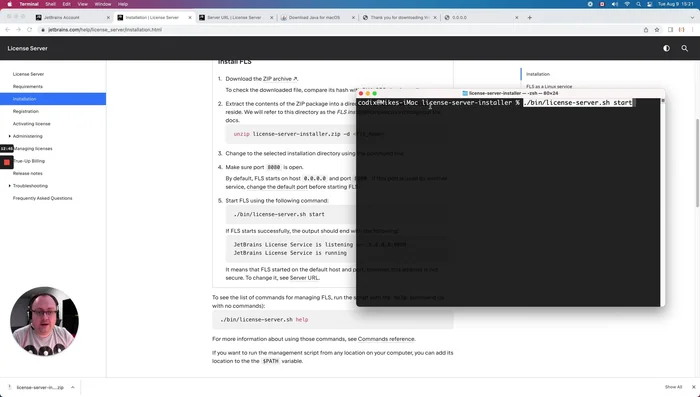Close the 0.0.0.0 tab

tap(517, 17)
